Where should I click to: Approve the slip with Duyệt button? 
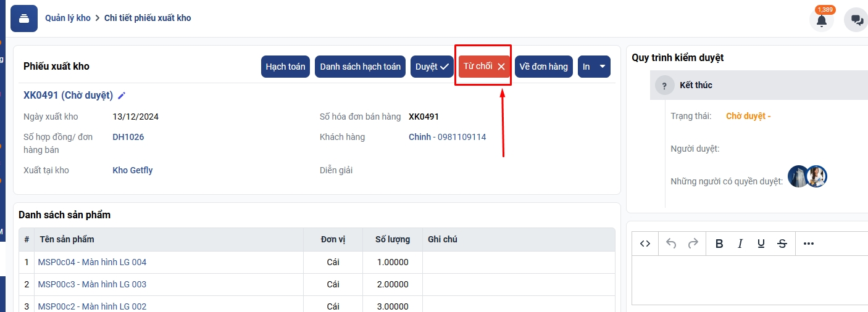[x=432, y=67]
